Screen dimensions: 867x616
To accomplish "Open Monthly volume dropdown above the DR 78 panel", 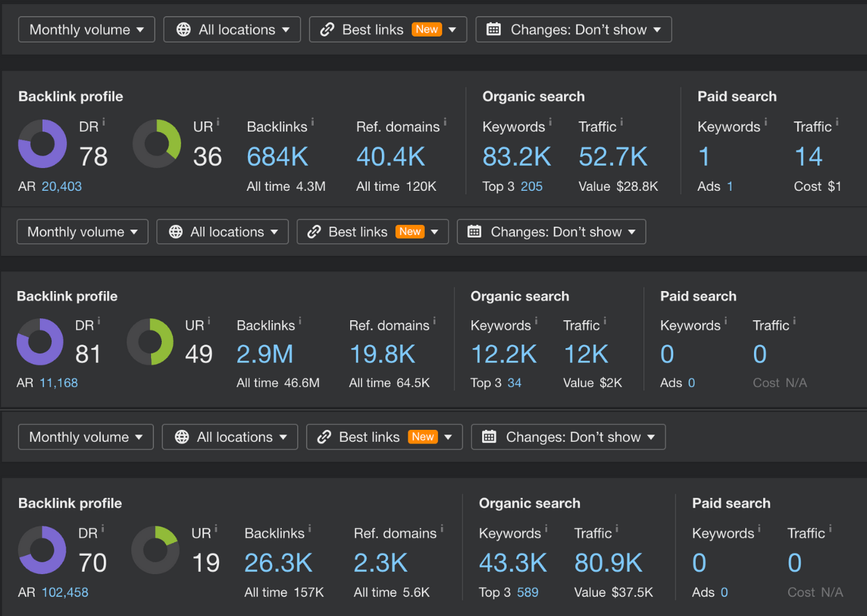I will (x=87, y=30).
